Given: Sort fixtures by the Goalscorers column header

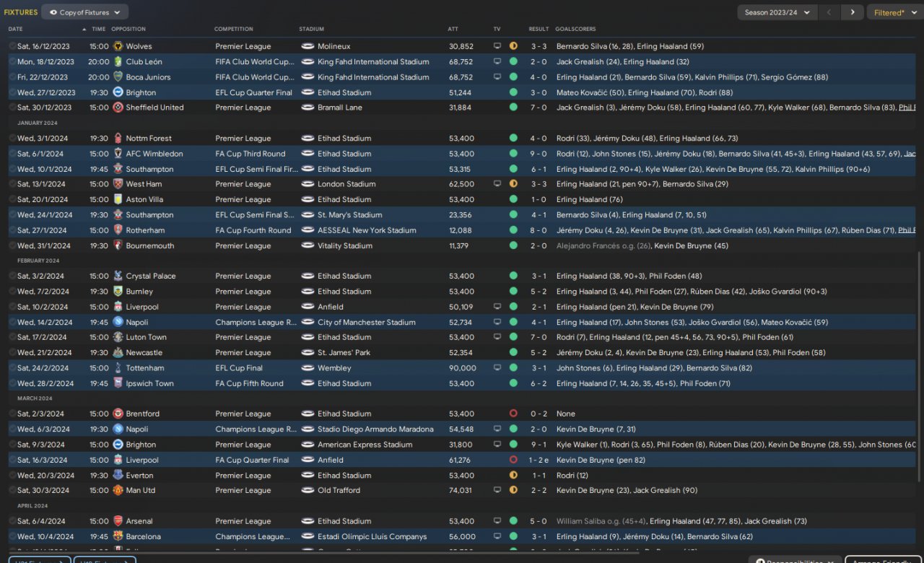Looking at the screenshot, I should point(575,30).
